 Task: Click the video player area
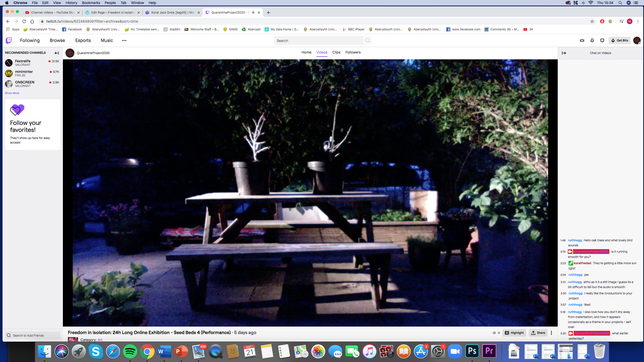pos(310,193)
